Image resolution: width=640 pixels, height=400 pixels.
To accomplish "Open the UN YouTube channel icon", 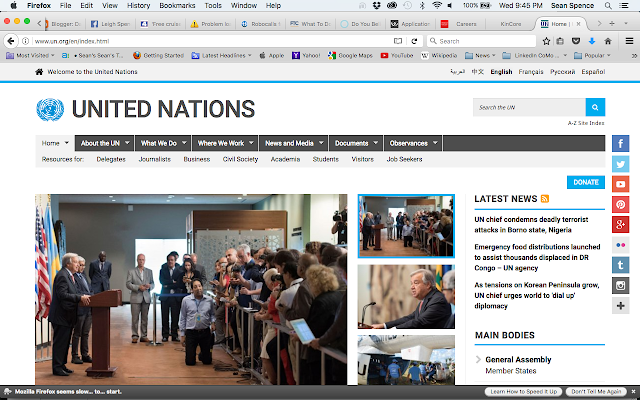I will pos(620,184).
